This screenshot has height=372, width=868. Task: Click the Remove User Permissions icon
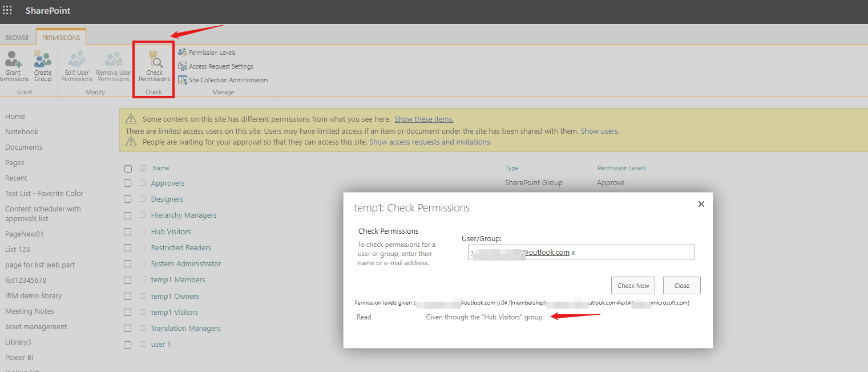(114, 59)
